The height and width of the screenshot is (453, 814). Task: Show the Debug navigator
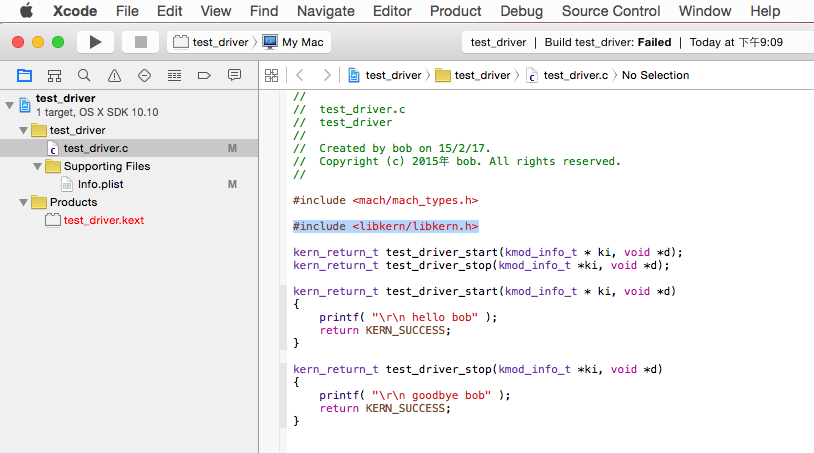pos(174,76)
